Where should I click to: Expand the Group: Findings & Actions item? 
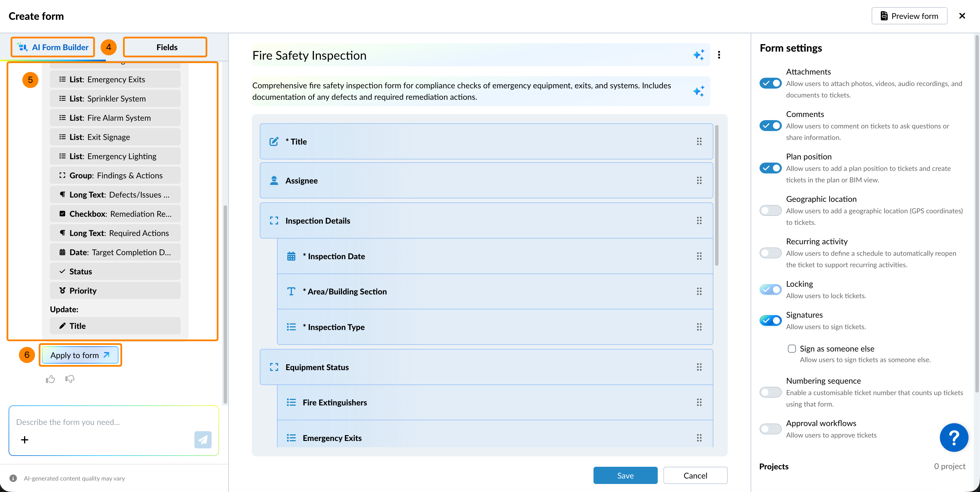coord(115,175)
